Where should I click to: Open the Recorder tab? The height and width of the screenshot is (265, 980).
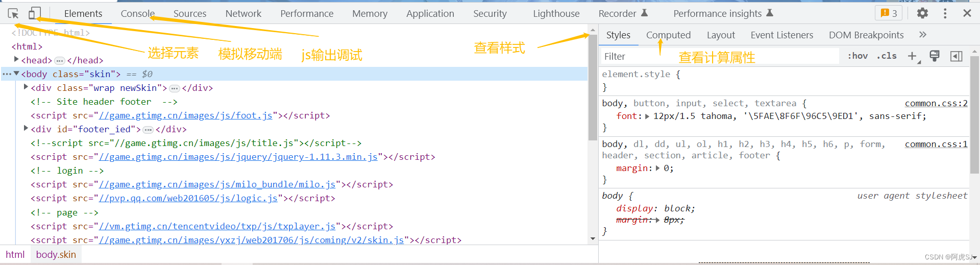click(x=623, y=14)
